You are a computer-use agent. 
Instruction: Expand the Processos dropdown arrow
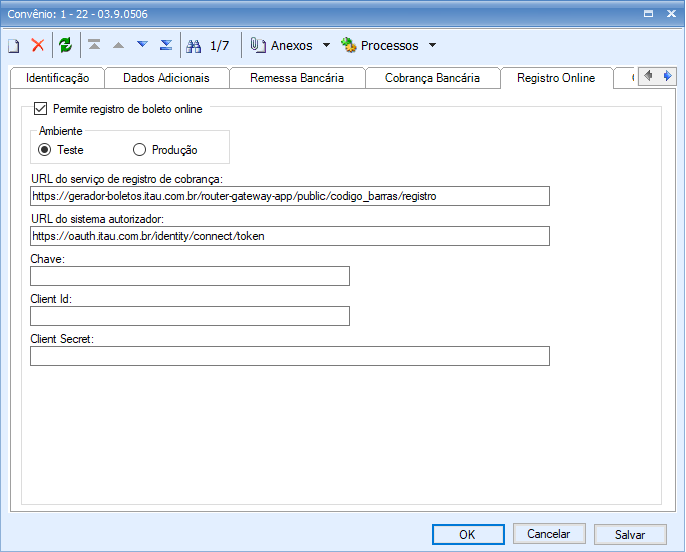click(432, 45)
